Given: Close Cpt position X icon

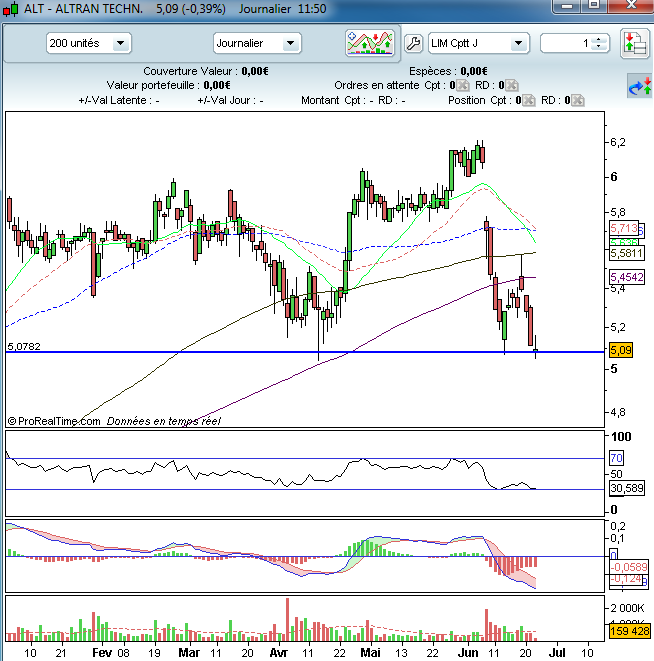Looking at the screenshot, I should click(529, 100).
